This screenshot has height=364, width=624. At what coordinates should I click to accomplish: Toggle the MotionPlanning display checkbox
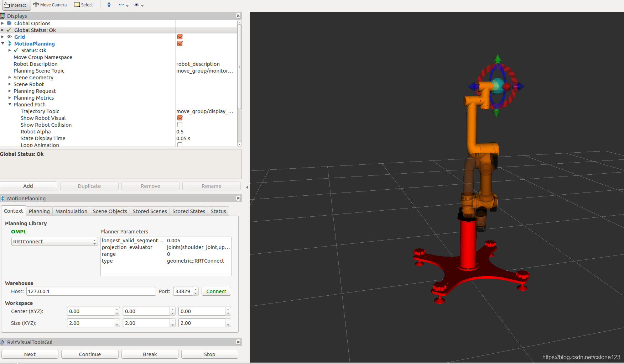(180, 43)
